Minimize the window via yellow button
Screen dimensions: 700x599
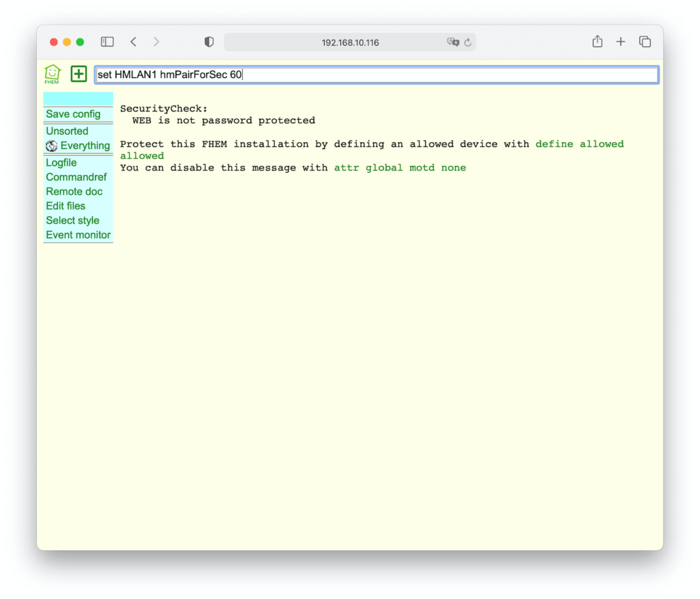pyautogui.click(x=67, y=42)
